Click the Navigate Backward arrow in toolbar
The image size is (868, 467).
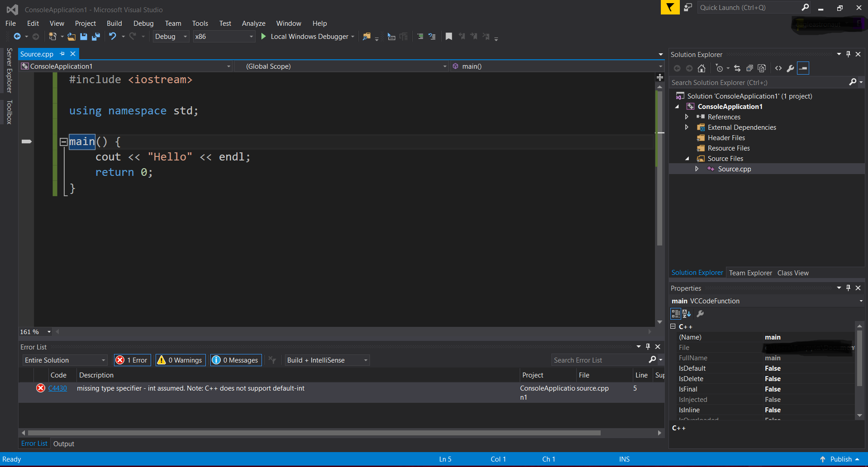(17, 37)
